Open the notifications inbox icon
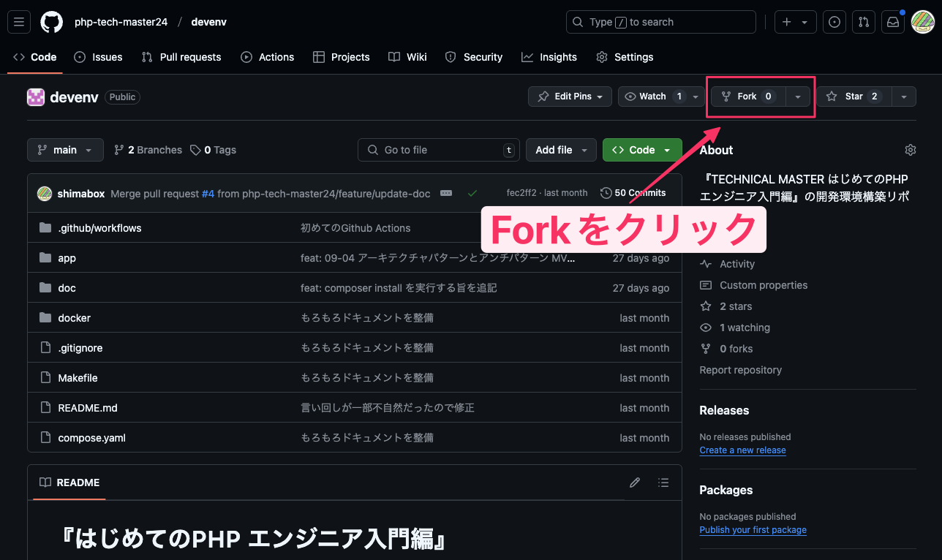This screenshot has height=560, width=942. [x=893, y=22]
